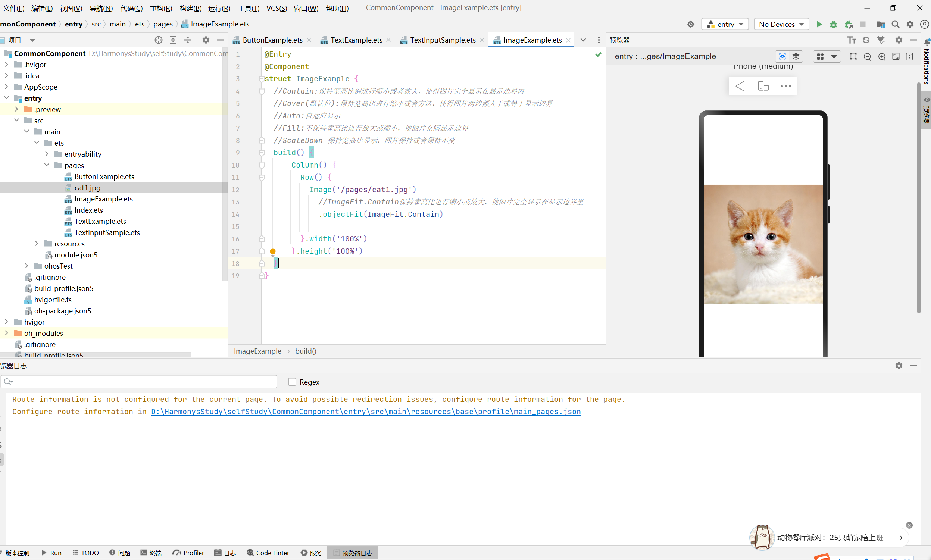Viewport: 931px width, 560px height.
Task: Zoom in the previewer with plus icon
Action: pos(882,57)
